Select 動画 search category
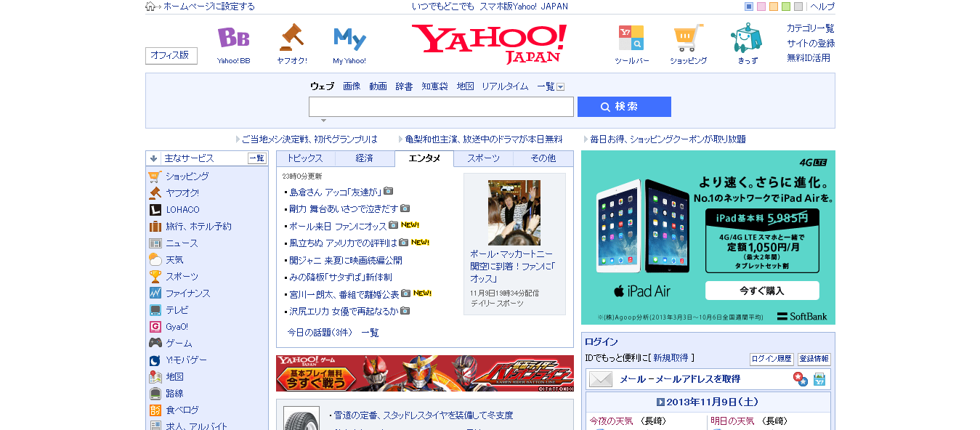This screenshot has width=980, height=430. [378, 86]
